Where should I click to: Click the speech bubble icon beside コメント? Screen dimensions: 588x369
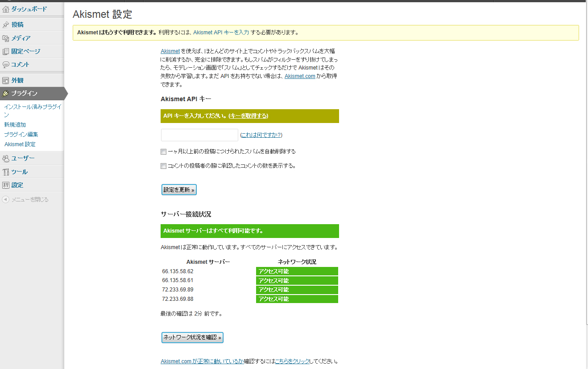pos(6,65)
